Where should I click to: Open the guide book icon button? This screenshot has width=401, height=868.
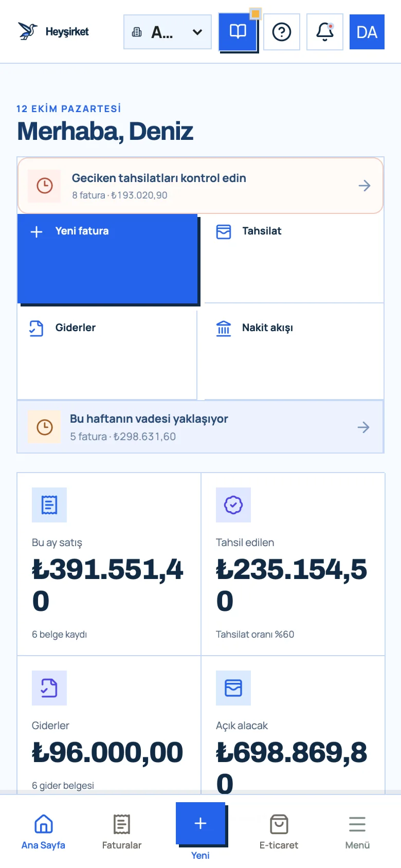tap(238, 32)
